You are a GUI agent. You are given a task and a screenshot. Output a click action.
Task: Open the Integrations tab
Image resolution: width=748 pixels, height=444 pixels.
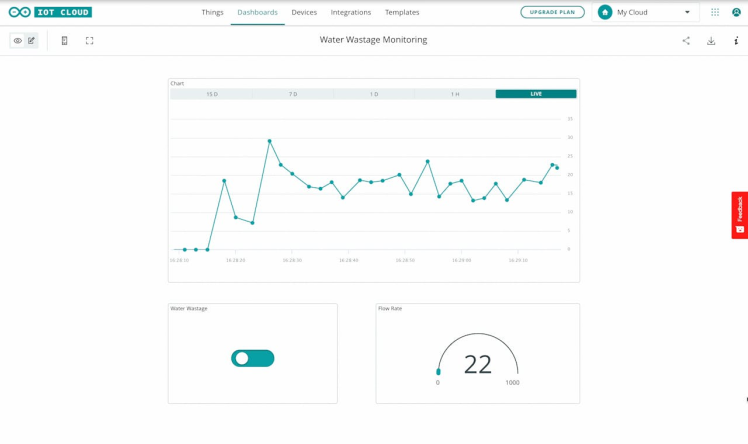(351, 12)
